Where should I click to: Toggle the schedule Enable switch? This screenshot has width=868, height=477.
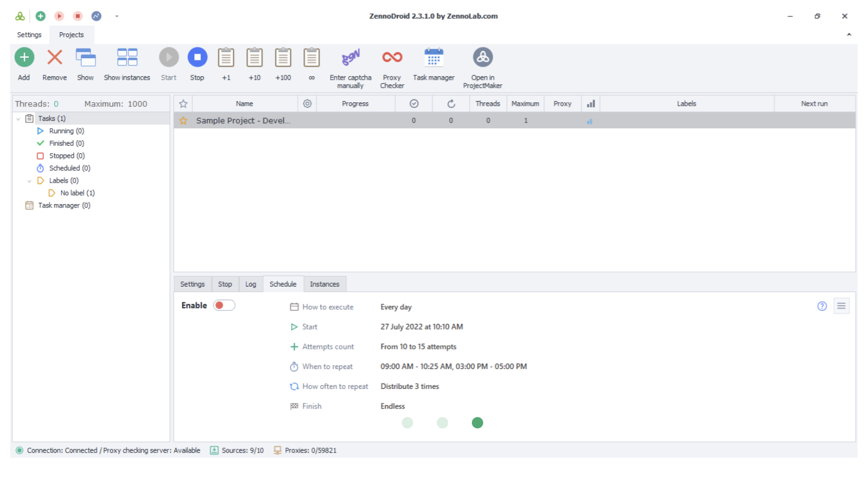[224, 306]
